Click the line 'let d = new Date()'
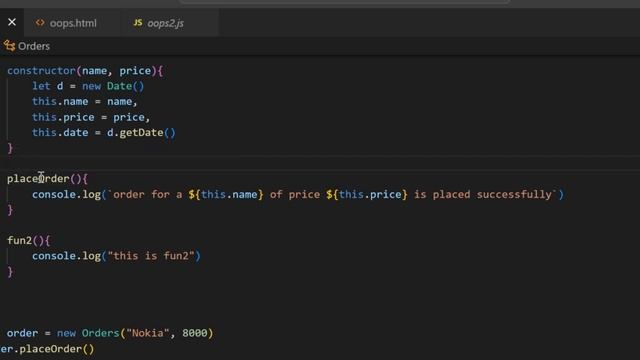640x360 pixels. click(x=88, y=86)
